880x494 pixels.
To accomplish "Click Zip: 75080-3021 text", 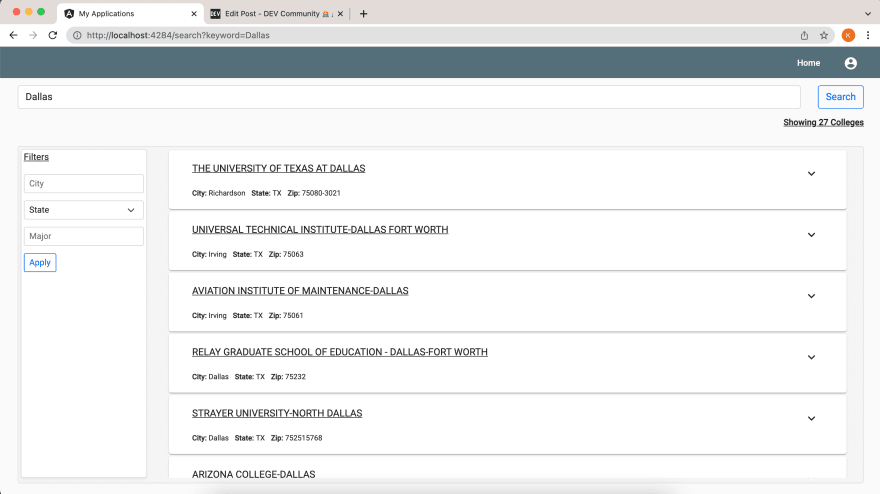I will [314, 193].
